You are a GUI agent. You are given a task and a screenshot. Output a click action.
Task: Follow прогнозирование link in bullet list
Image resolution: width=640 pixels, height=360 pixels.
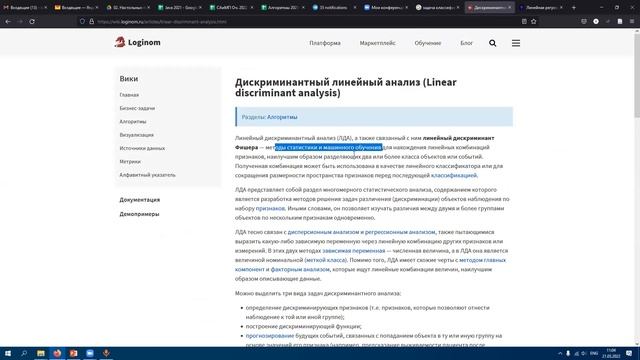coord(270,336)
